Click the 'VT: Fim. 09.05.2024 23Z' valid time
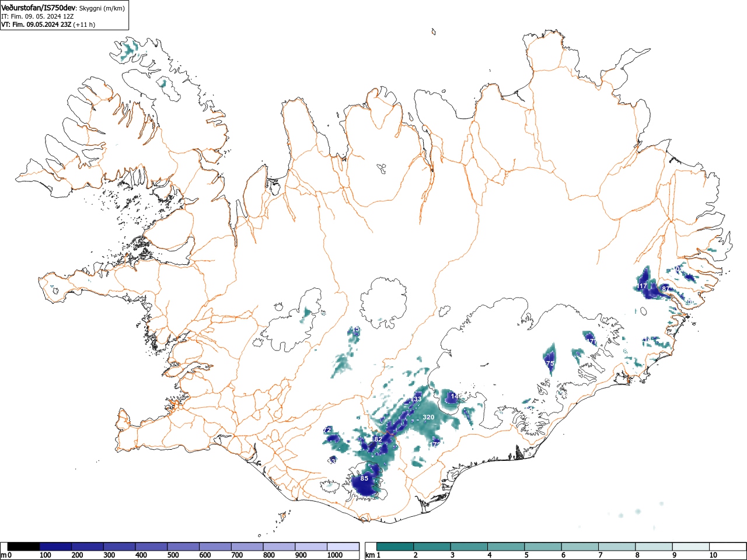Viewport: 747px width, 560px height. [36, 24]
